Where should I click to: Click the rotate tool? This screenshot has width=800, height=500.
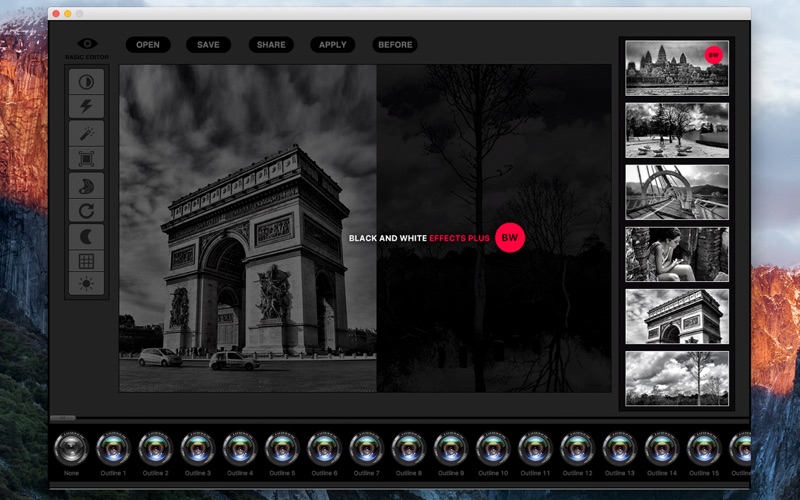[86, 210]
